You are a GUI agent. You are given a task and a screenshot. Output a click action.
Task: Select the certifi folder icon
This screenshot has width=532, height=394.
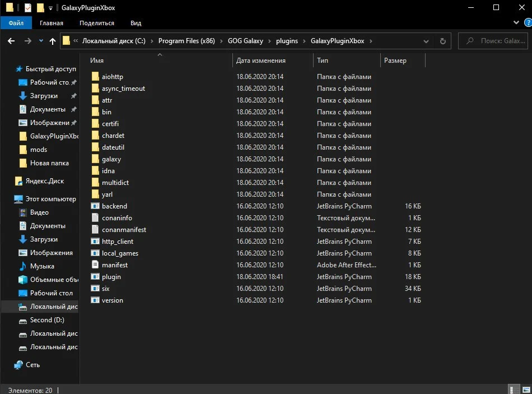tap(95, 124)
